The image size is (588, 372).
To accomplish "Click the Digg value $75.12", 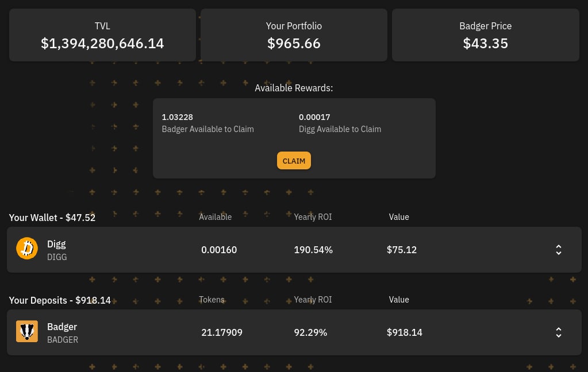I will click(402, 250).
